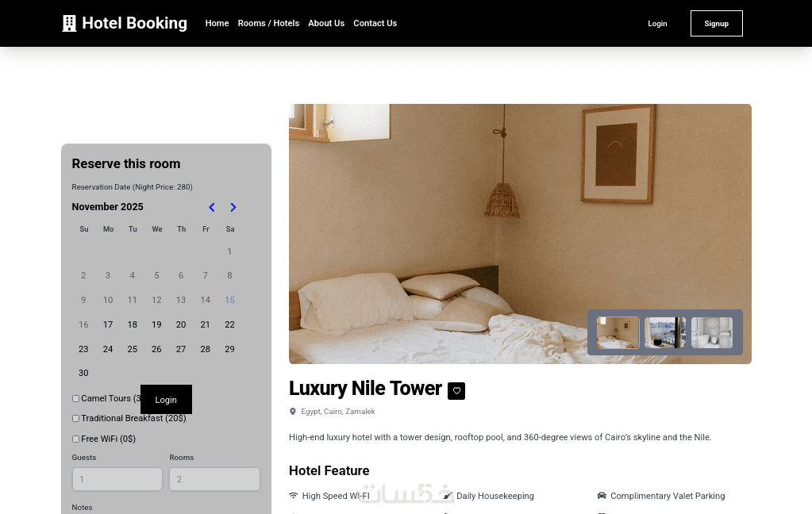View the bathroom thumbnail photo
This screenshot has width=812, height=514.
click(712, 332)
